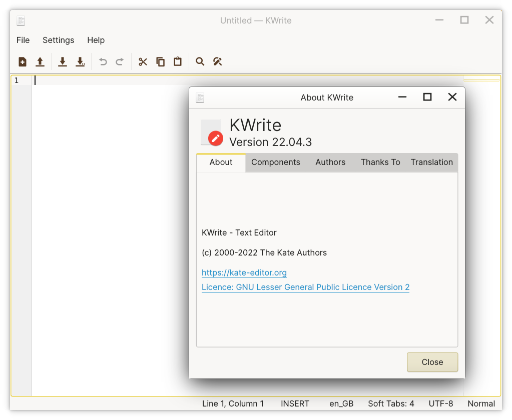
Task: Click the Find magnifier icon
Action: point(200,61)
